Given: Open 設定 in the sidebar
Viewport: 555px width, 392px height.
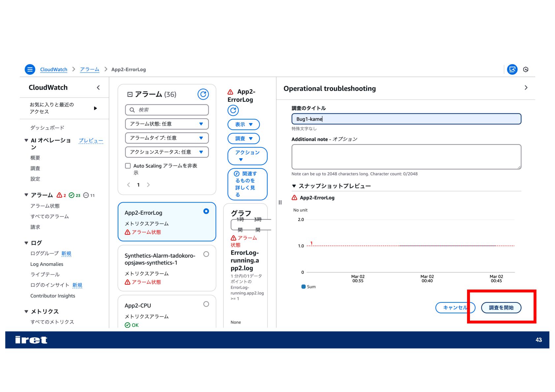Looking at the screenshot, I should point(35,179).
